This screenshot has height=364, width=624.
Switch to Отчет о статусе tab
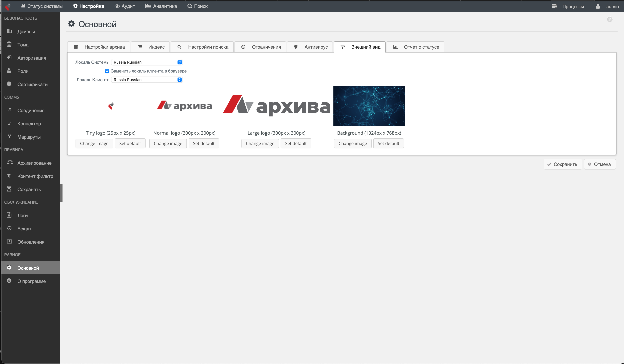coord(416,47)
